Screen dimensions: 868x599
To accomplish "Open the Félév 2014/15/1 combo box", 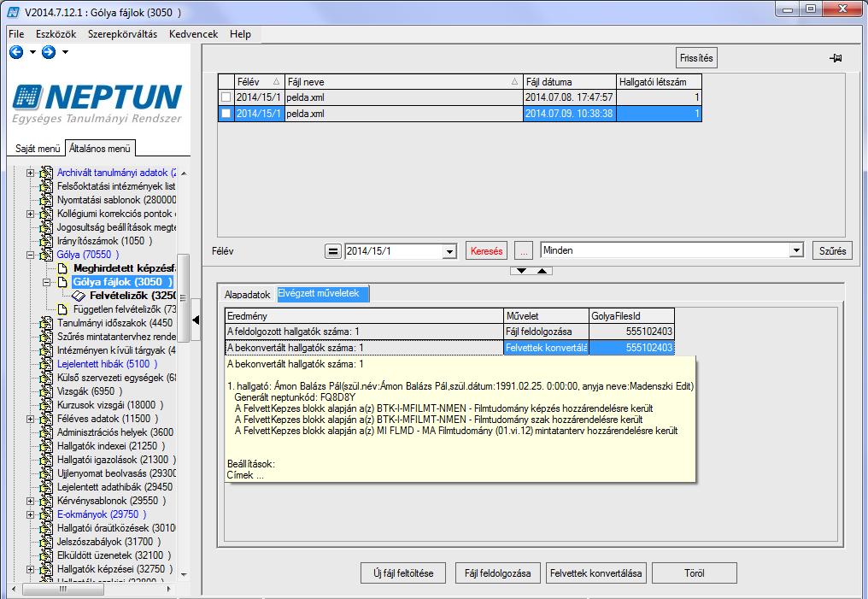I will tap(449, 252).
